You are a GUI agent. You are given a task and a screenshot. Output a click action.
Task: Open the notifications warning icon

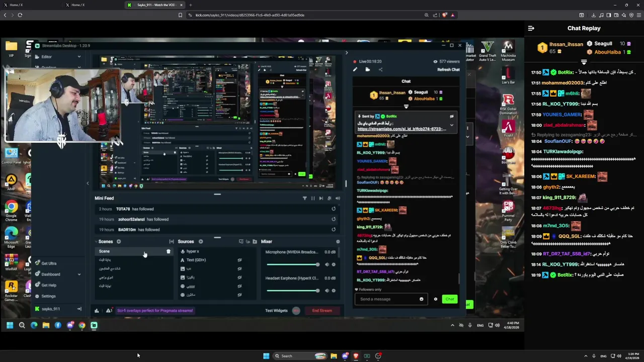point(109,310)
